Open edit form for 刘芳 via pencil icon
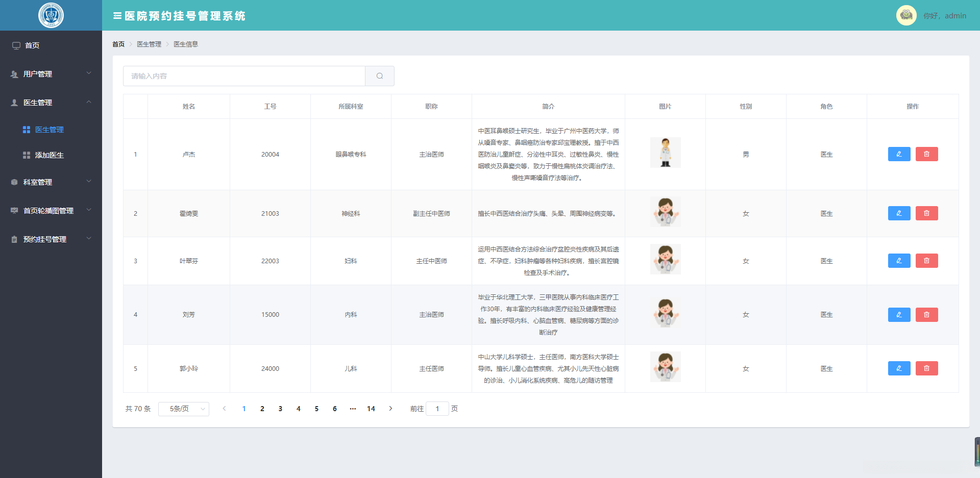Image resolution: width=980 pixels, height=478 pixels. 899,315
